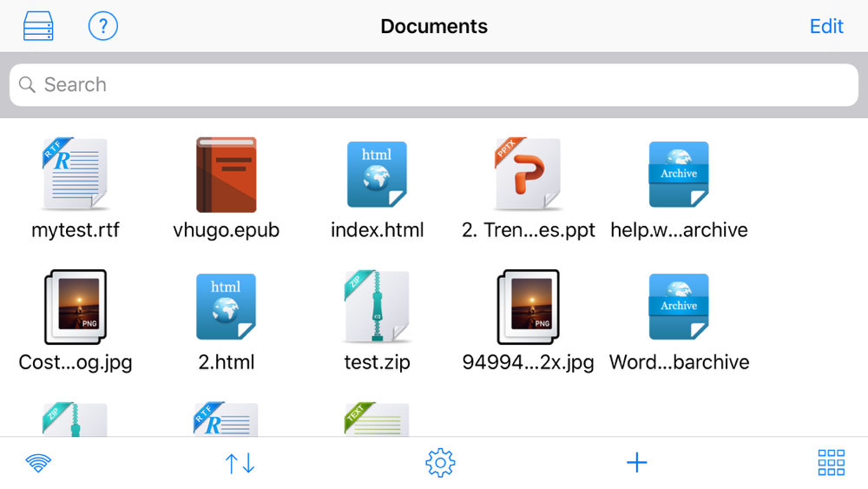The width and height of the screenshot is (868, 489).
Task: Open the help question mark icon
Action: coord(103,26)
